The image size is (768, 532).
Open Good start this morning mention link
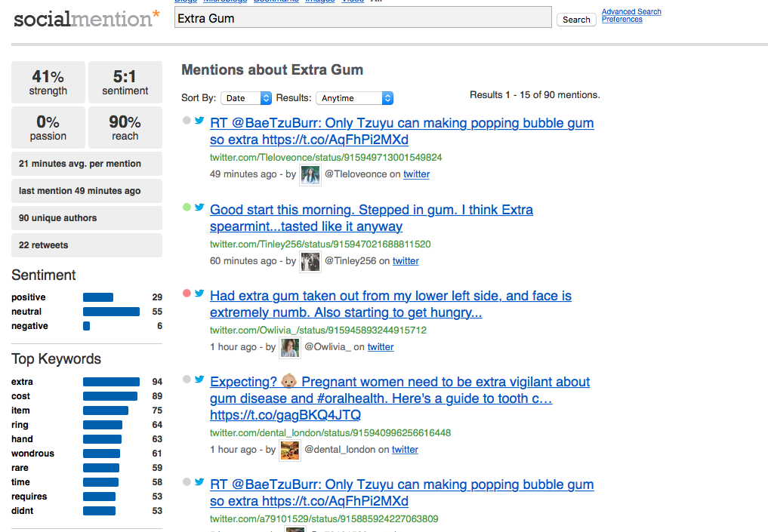(x=372, y=218)
